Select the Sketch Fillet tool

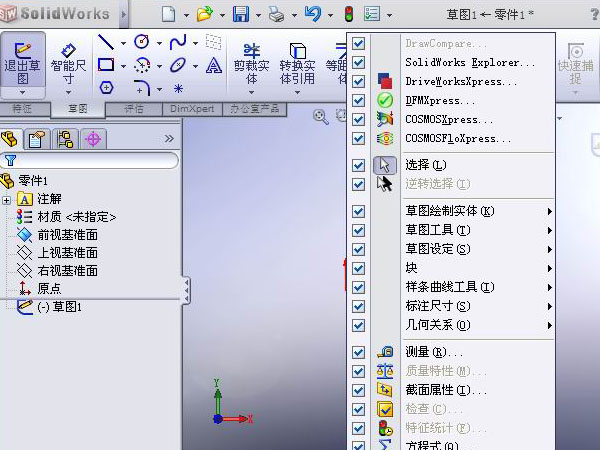142,88
